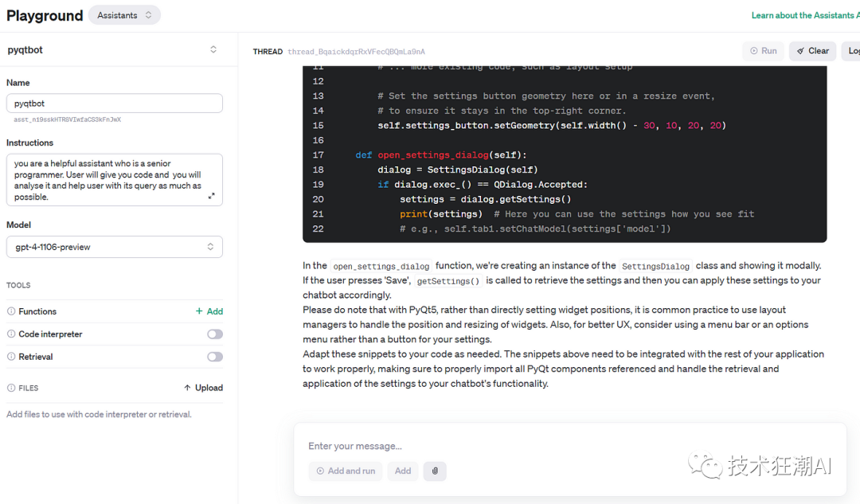Click the Add and run button
Screen dimensions: 860x504
[x=346, y=471]
